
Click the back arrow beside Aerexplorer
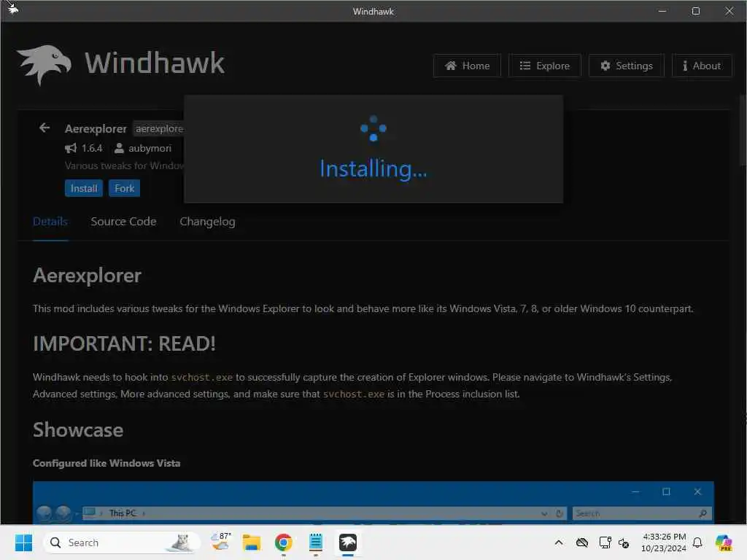pos(44,128)
